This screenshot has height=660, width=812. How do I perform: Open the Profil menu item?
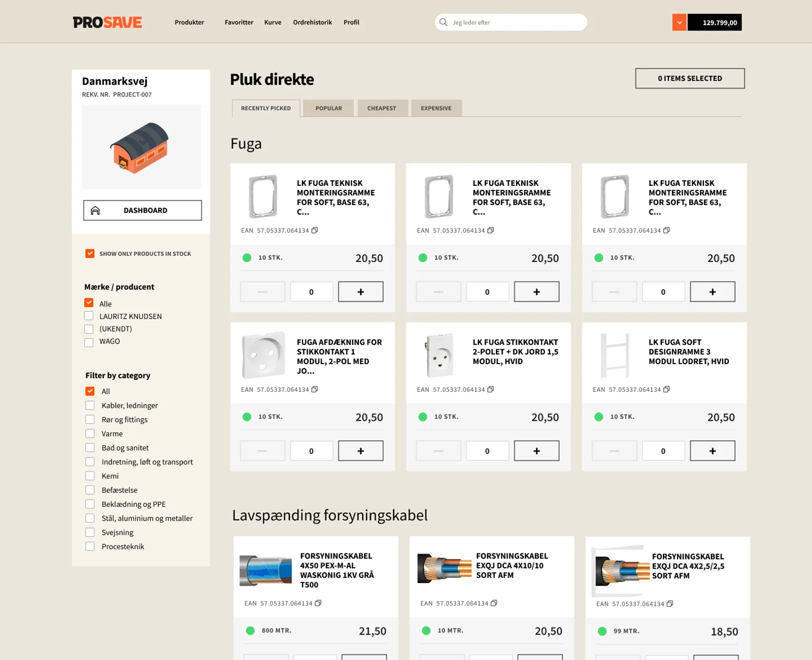pos(351,22)
